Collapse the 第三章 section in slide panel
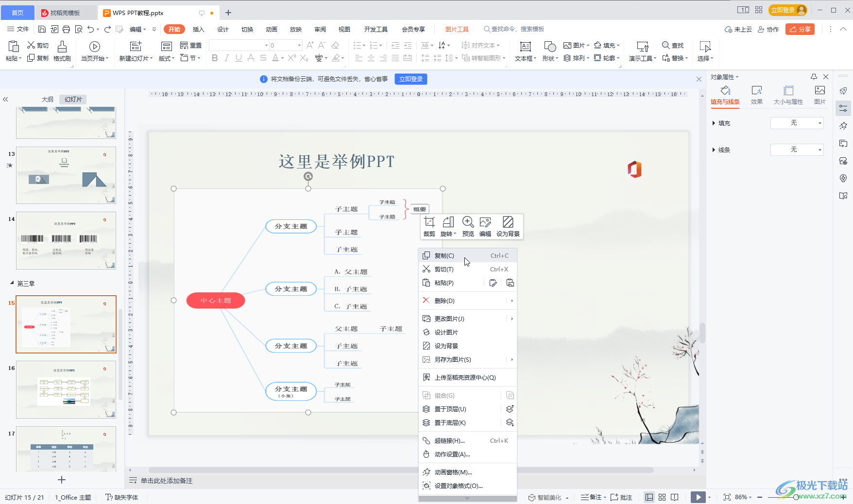The image size is (853, 504). click(12, 283)
